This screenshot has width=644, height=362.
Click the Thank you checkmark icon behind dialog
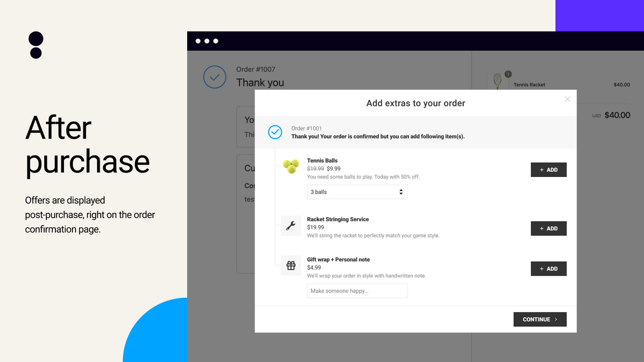[x=215, y=77]
